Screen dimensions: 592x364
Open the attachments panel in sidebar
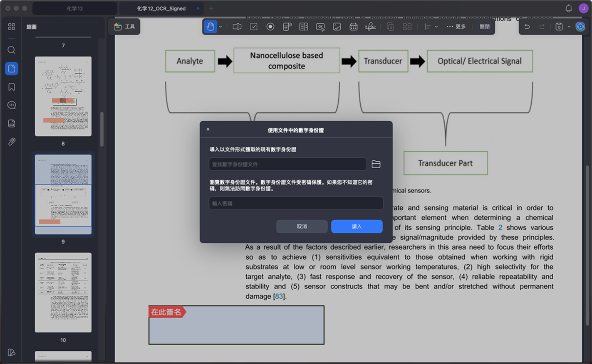(12, 142)
